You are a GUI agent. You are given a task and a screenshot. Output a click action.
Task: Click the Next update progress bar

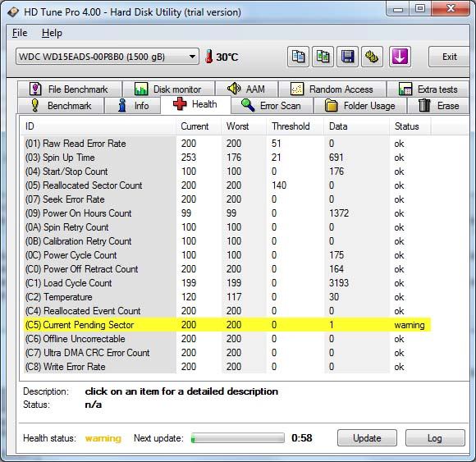(x=238, y=438)
